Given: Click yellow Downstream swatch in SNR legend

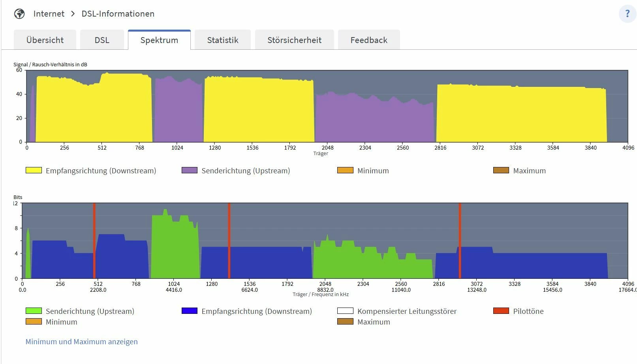Looking at the screenshot, I should click(x=34, y=170).
